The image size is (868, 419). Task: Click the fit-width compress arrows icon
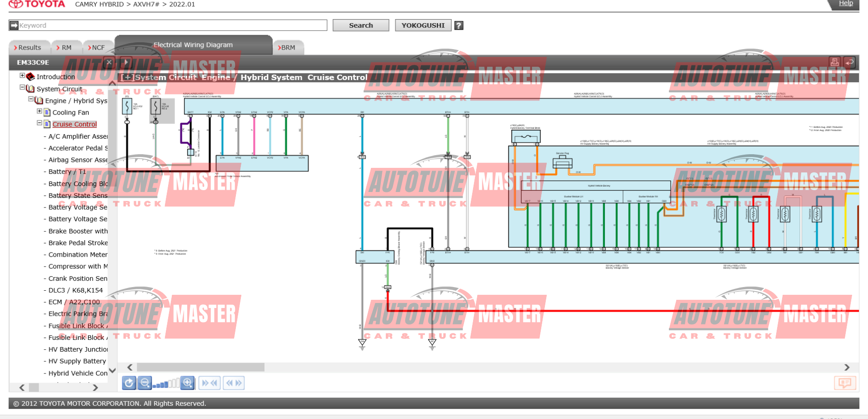pos(210,383)
